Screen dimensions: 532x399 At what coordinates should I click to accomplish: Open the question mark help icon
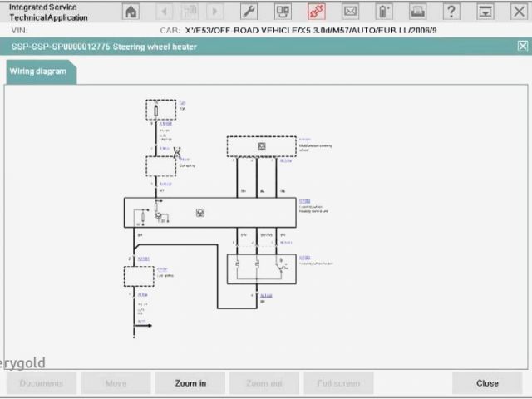point(451,12)
